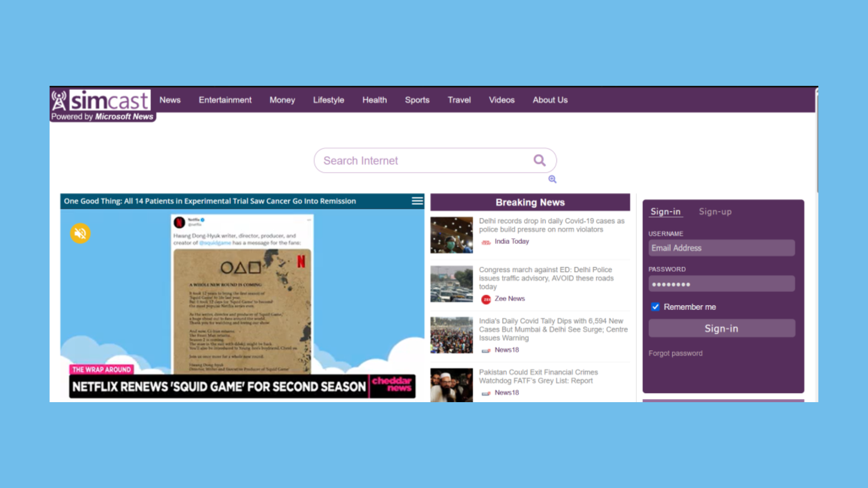This screenshot has width=868, height=488.
Task: Click the India Today source icon
Action: click(486, 242)
